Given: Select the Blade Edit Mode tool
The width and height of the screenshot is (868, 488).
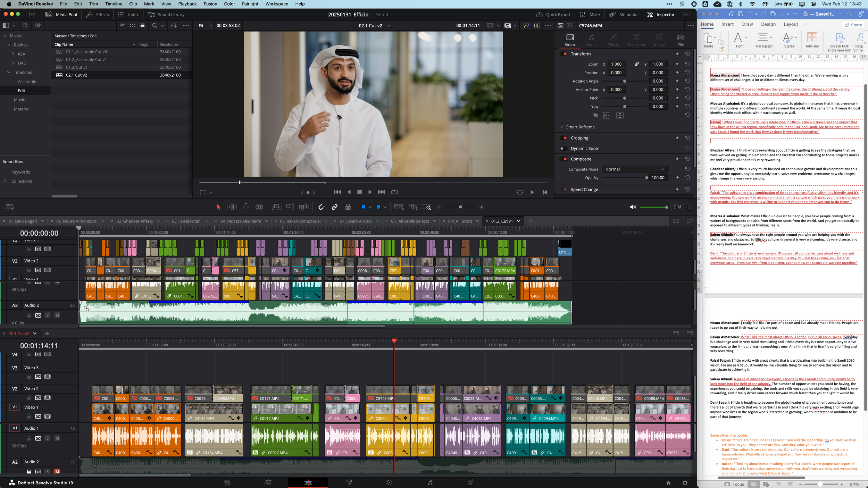Looking at the screenshot, I should pos(259,207).
